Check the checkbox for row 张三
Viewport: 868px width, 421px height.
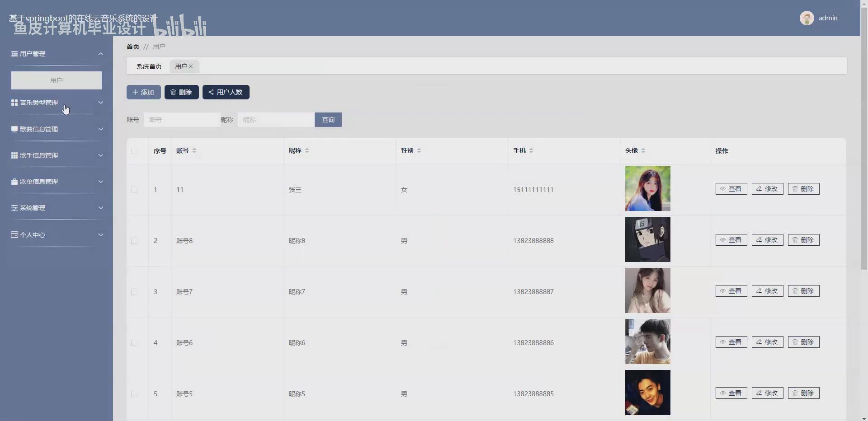[134, 190]
